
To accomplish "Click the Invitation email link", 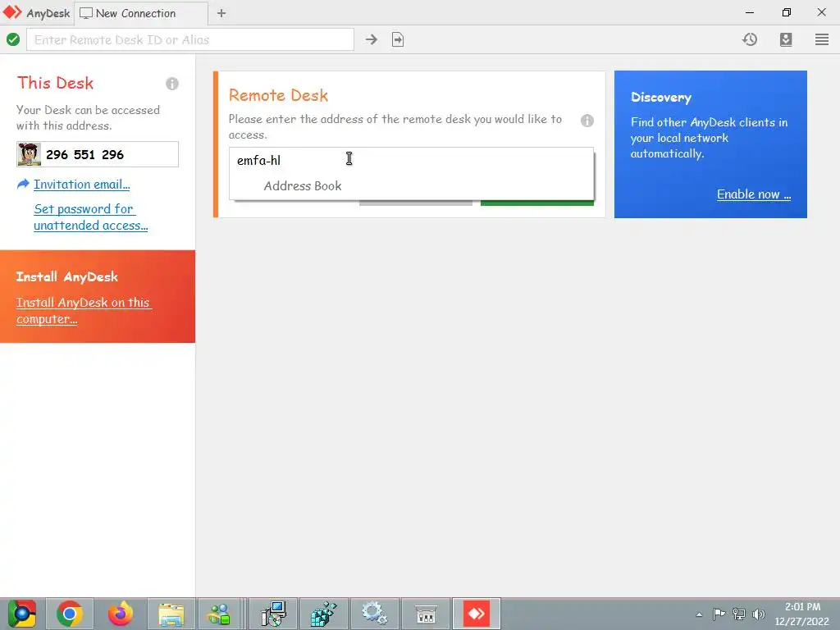I will coord(82,185).
